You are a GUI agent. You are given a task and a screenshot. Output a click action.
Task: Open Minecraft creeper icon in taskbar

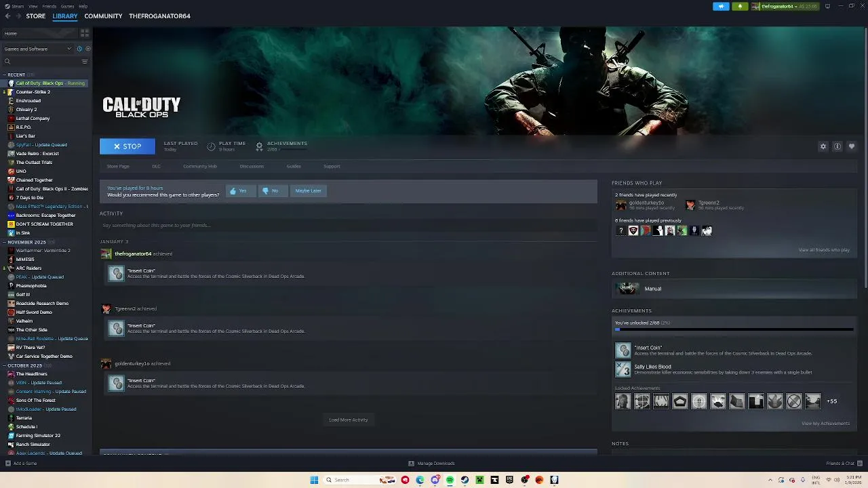coord(479,480)
